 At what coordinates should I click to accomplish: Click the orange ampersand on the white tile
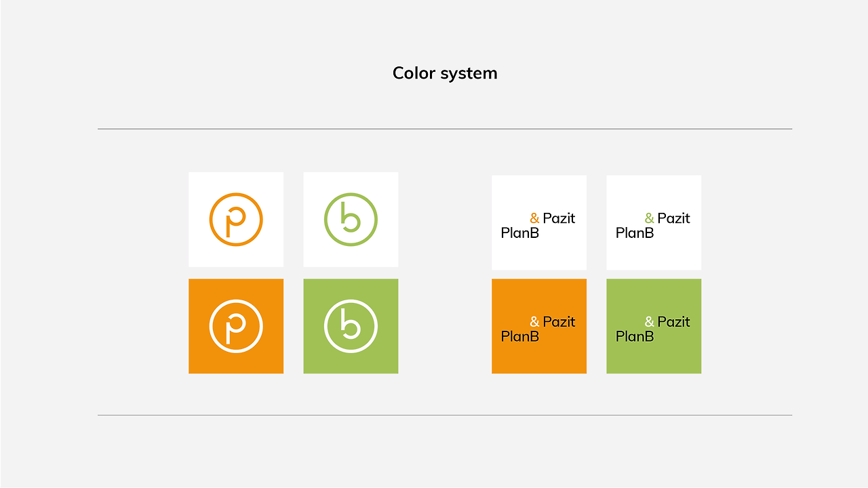534,218
